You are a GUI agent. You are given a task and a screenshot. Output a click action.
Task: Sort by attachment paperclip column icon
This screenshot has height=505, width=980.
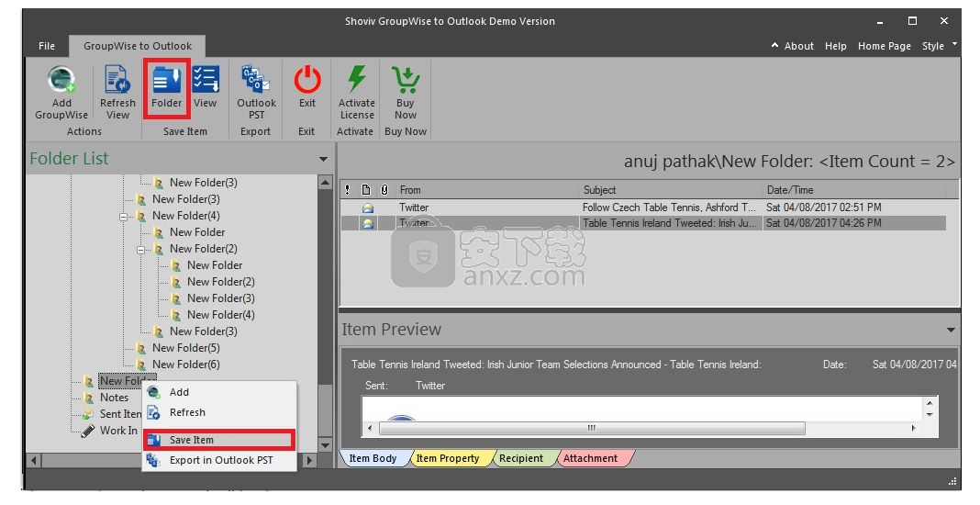point(384,190)
